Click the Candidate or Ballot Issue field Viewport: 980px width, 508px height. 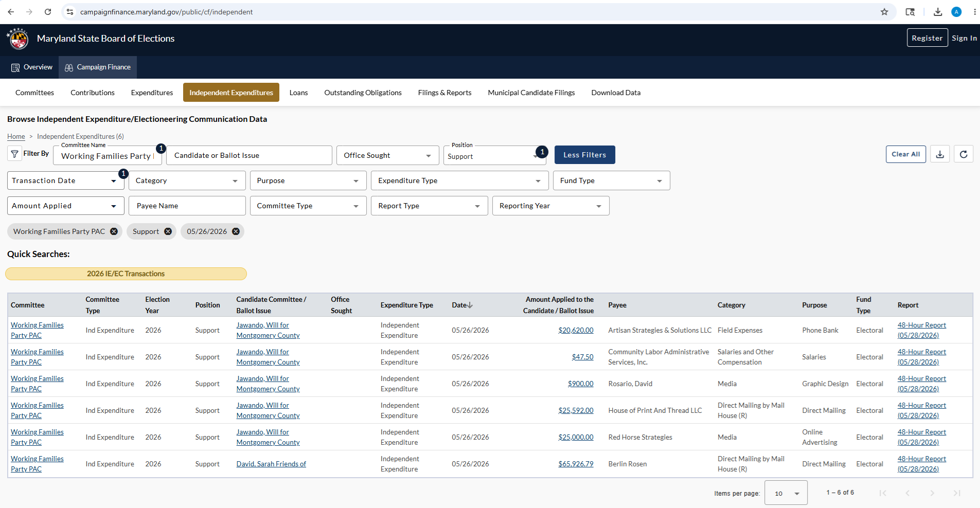249,155
